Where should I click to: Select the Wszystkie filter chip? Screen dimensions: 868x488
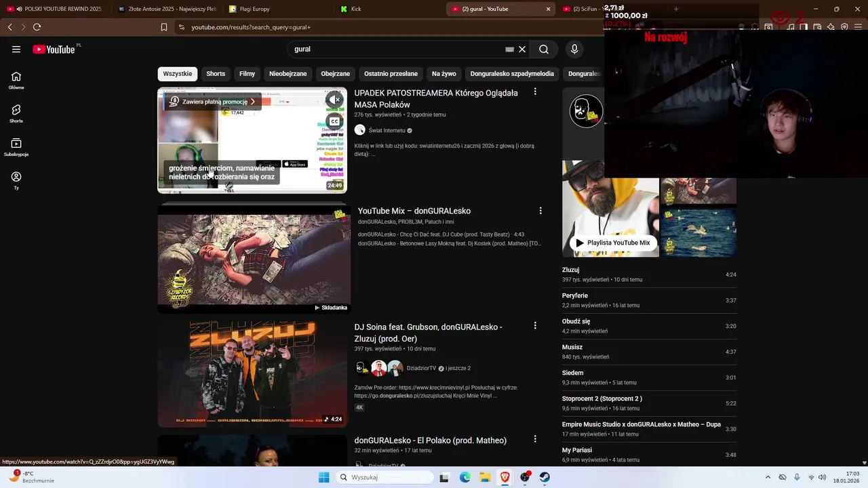178,74
